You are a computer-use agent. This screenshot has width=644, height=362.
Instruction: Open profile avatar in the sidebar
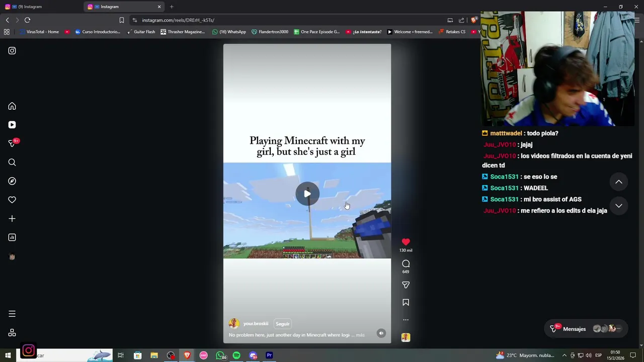(12, 256)
